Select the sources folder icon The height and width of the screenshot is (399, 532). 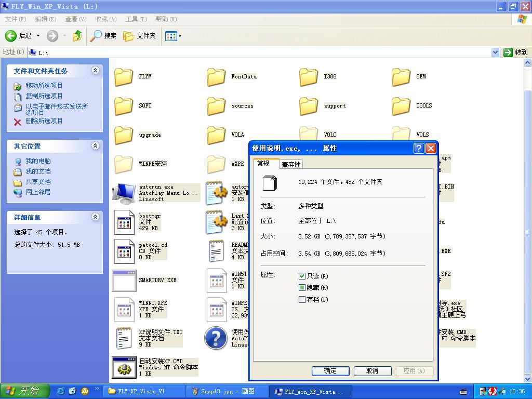point(216,106)
